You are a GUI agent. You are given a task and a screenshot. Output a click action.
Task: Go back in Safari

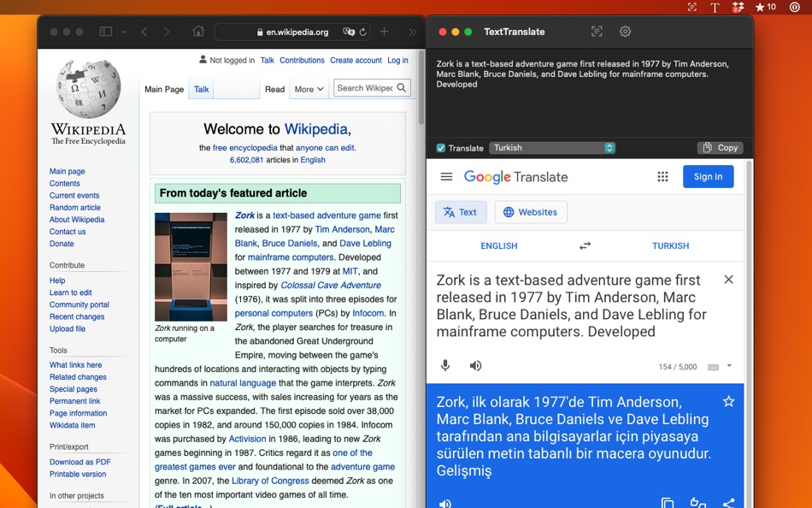pos(144,32)
